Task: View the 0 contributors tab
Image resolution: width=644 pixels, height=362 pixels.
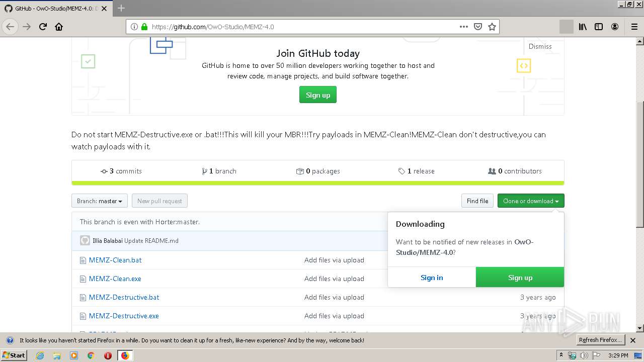Action: point(515,171)
